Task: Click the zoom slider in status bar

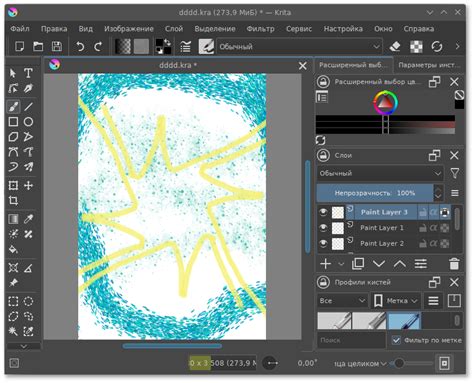Action: coord(412,363)
